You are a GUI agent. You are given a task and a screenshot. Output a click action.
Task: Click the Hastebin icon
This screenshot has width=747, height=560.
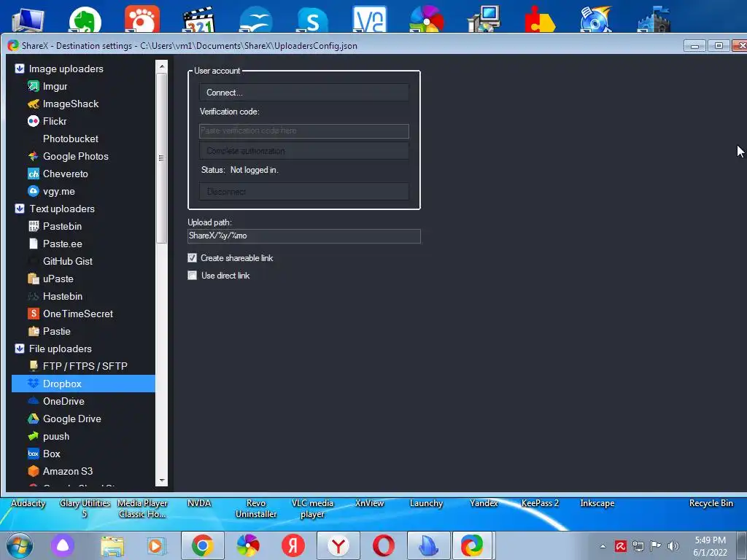coord(33,296)
